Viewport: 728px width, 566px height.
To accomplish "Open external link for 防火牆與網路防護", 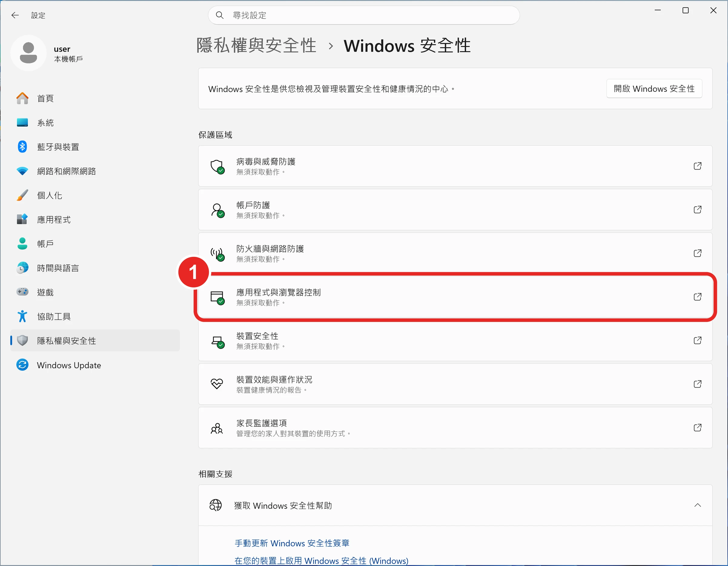I will pos(697,253).
